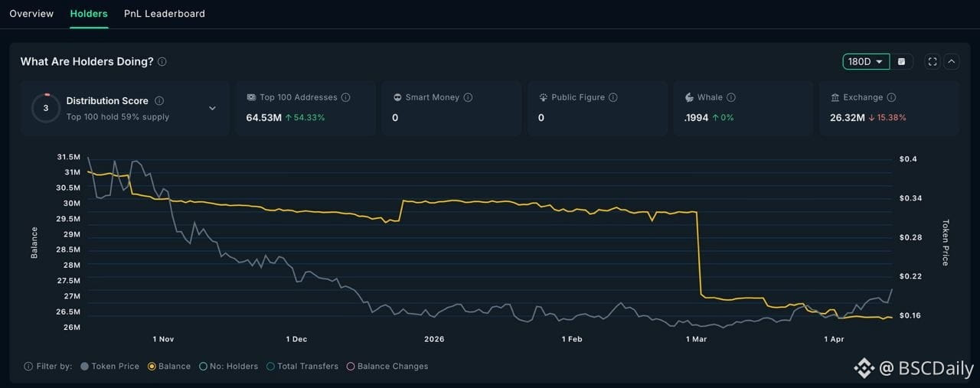The image size is (980, 388).
Task: Select the Holders tab
Action: [89, 14]
